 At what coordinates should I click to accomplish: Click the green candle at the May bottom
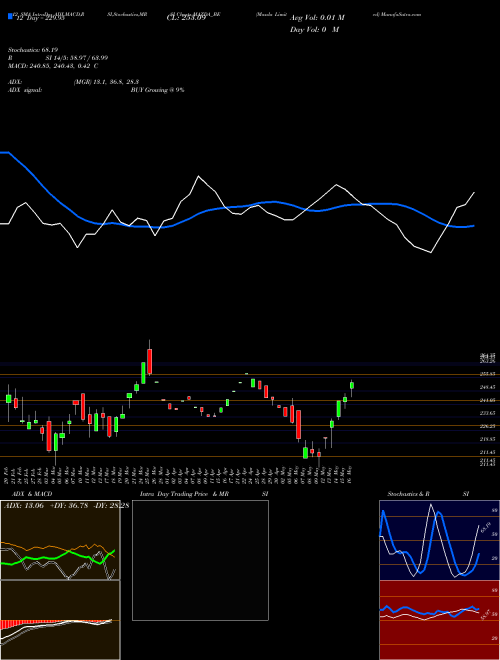coord(305,452)
